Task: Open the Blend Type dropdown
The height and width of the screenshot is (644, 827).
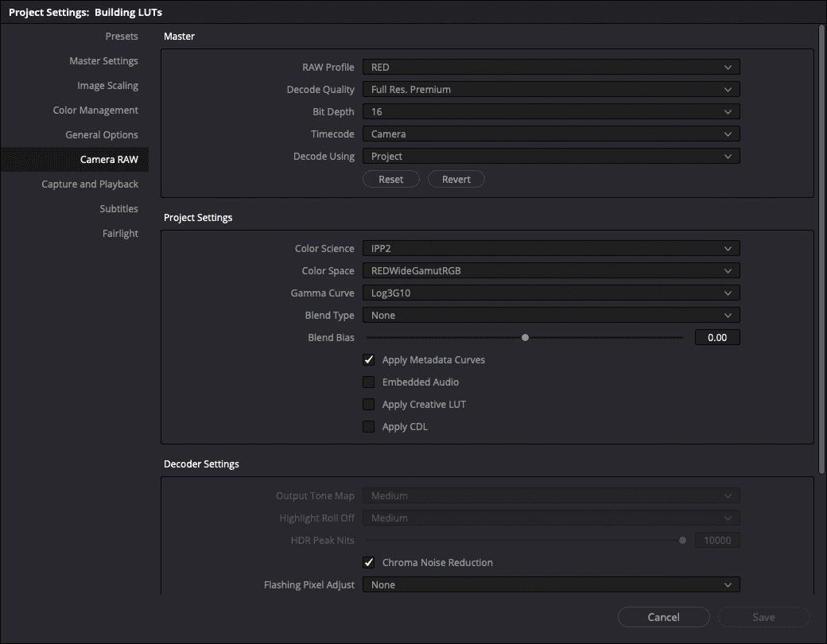Action: [x=552, y=315]
